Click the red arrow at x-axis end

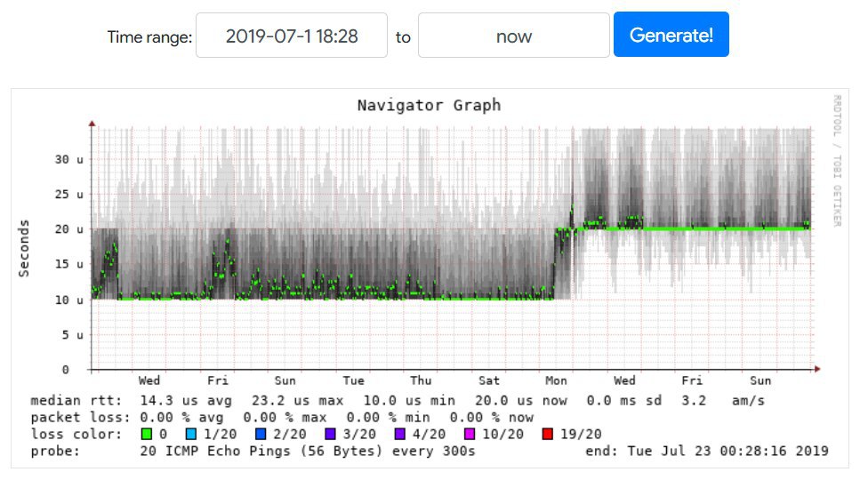(817, 369)
